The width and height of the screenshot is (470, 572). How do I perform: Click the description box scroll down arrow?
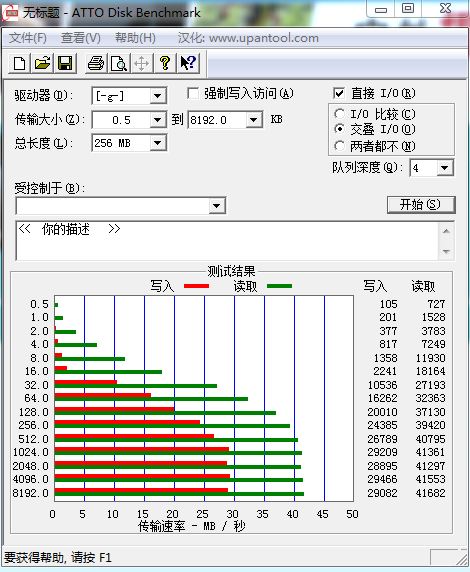pyautogui.click(x=446, y=251)
